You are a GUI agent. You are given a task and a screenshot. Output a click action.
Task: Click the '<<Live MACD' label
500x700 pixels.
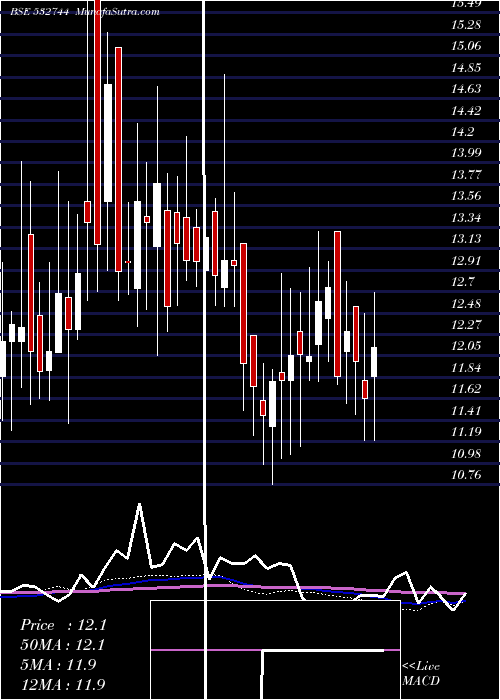(421, 674)
